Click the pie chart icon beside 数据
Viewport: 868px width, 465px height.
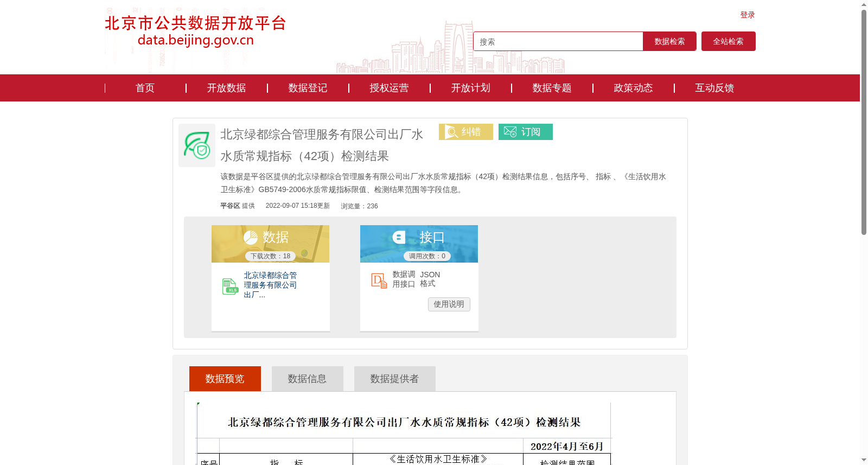pyautogui.click(x=251, y=237)
